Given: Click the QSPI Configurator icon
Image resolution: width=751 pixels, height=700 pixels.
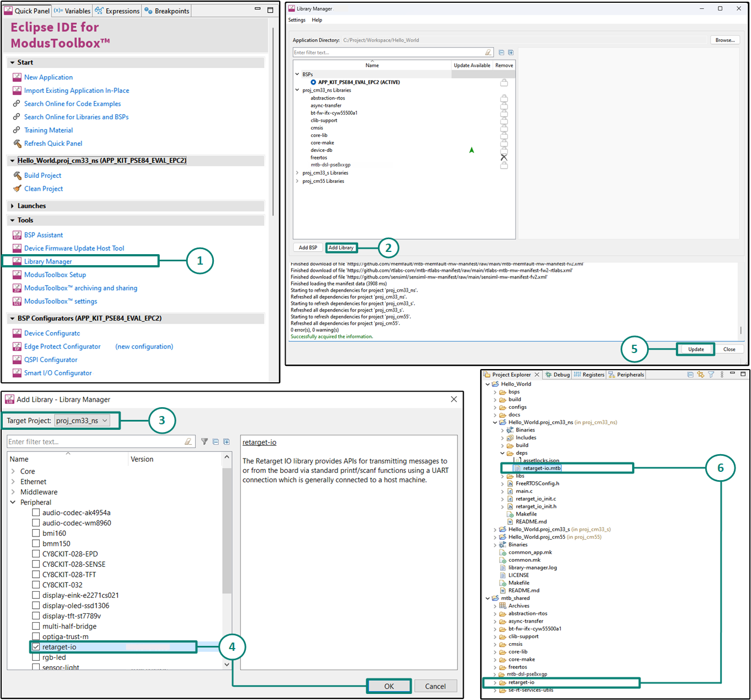Looking at the screenshot, I should 17,360.
